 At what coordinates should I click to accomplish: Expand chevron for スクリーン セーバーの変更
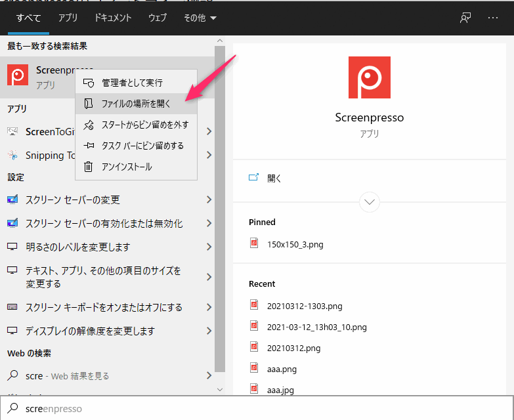point(209,199)
